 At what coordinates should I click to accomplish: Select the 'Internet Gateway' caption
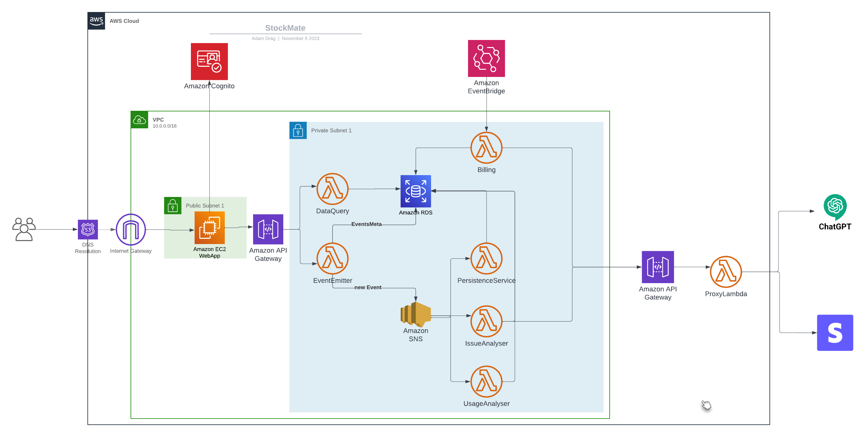[x=131, y=251]
